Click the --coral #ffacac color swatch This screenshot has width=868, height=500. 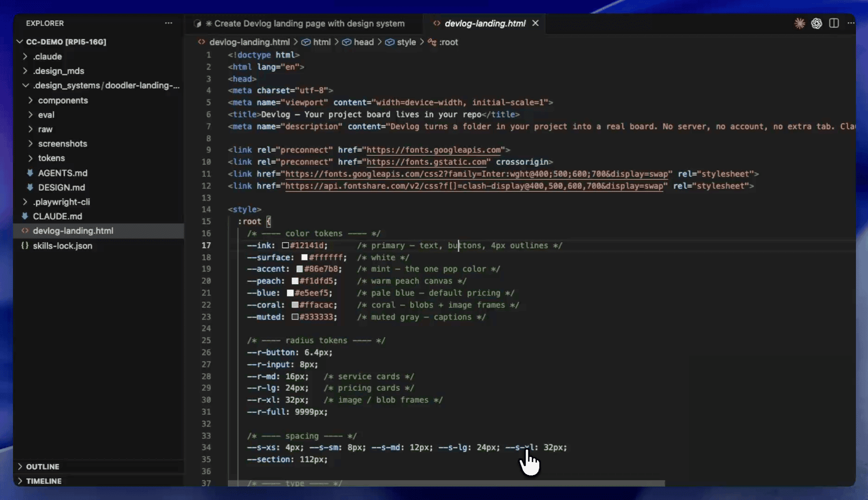click(295, 305)
